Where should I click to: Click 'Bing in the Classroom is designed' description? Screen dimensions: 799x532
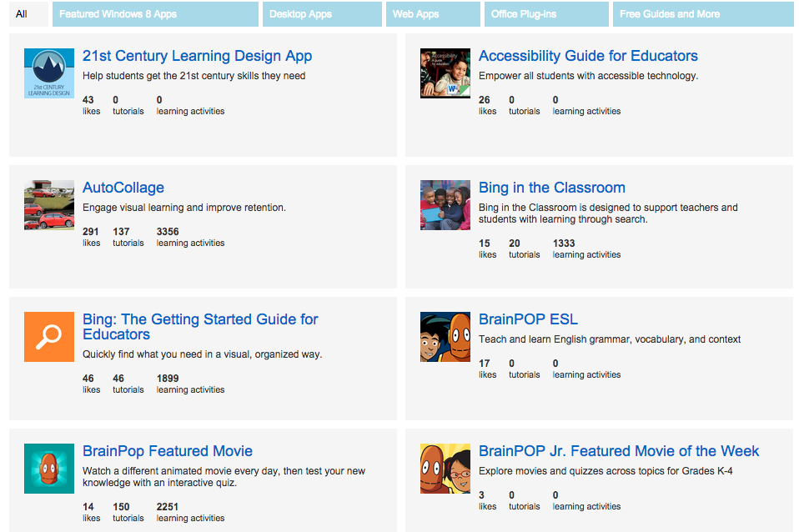tap(608, 213)
